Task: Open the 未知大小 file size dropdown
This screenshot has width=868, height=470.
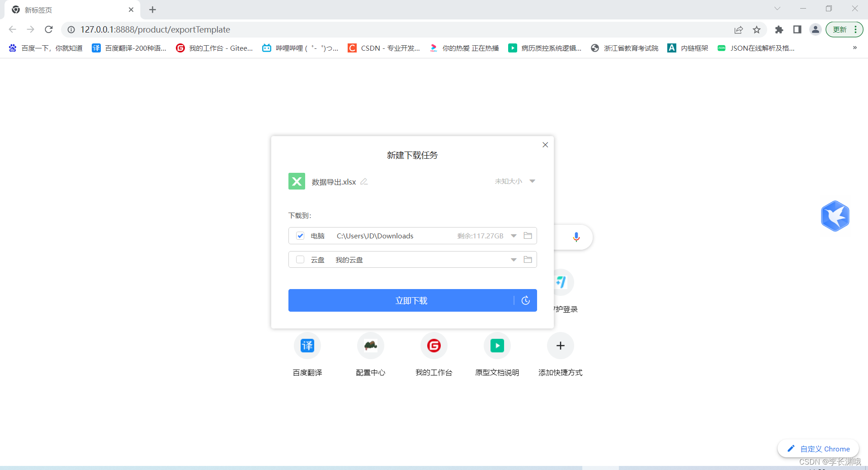Action: coord(532,181)
